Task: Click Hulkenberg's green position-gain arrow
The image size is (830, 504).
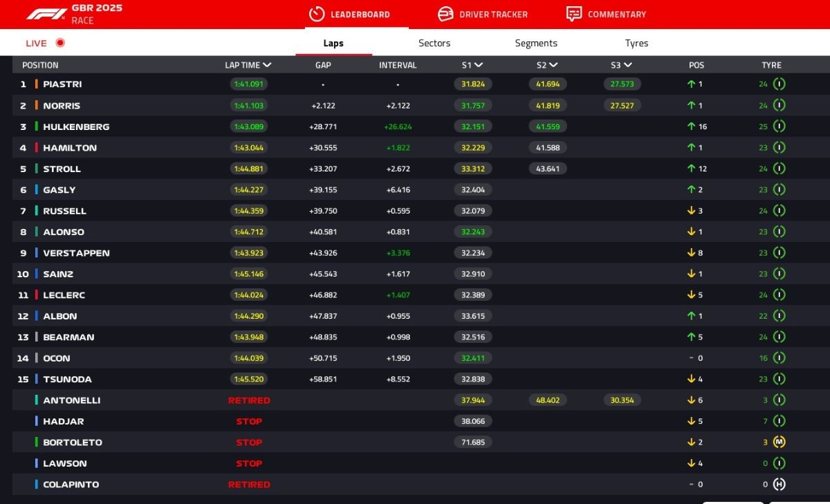Action: click(x=691, y=127)
